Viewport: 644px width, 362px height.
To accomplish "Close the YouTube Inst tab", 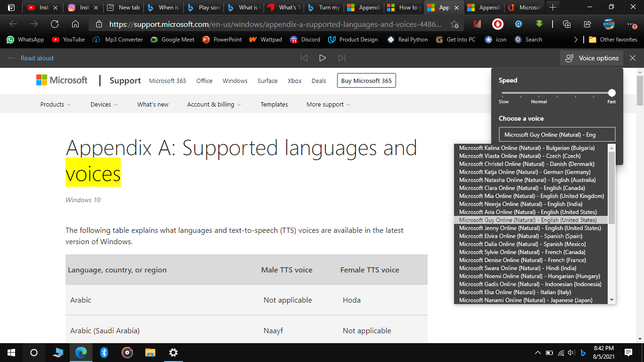I will 56,8.
